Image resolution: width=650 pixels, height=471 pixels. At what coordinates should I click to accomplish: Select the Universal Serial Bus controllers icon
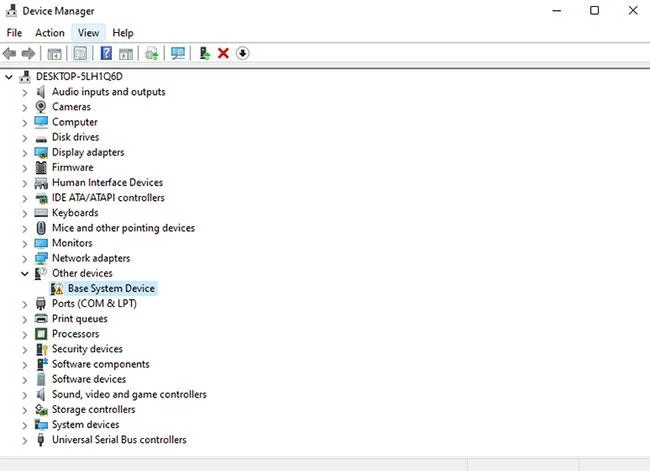coord(41,440)
